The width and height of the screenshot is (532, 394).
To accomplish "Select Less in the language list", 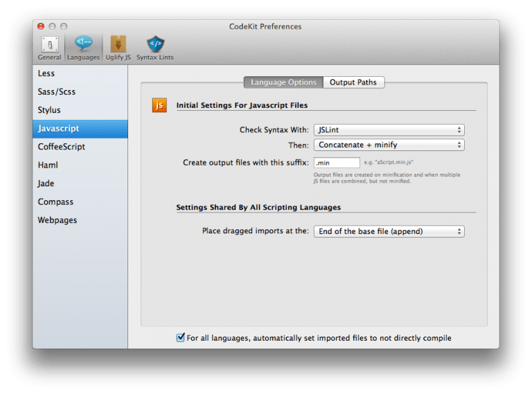I will click(x=80, y=73).
